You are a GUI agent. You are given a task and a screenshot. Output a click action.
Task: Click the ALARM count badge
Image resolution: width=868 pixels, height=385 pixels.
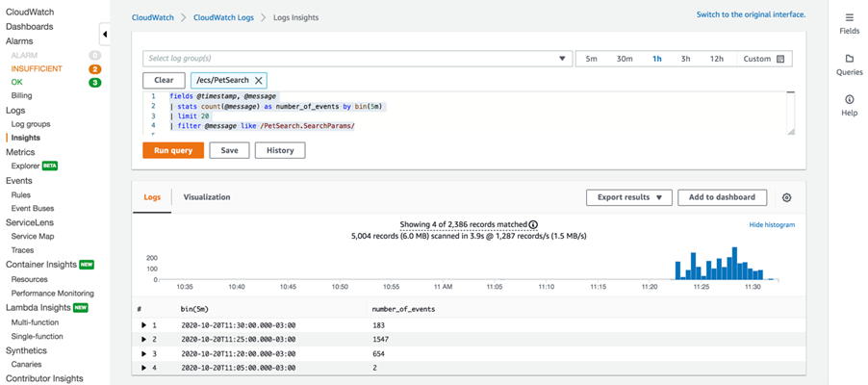click(95, 56)
